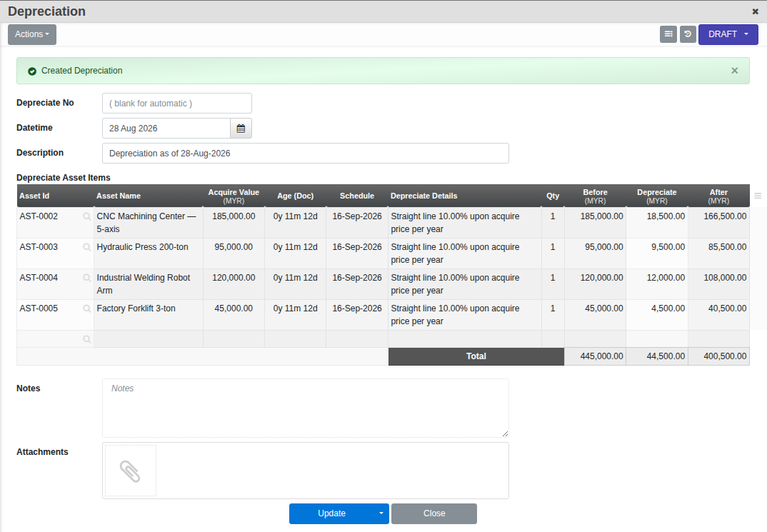Click the Total label cell
This screenshot has width=767, height=532.
click(476, 356)
